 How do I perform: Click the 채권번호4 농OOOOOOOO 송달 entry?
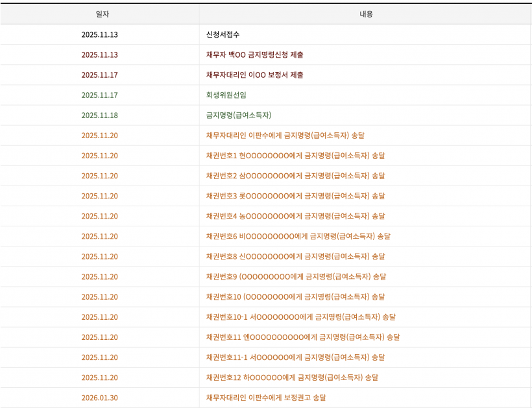coord(295,216)
